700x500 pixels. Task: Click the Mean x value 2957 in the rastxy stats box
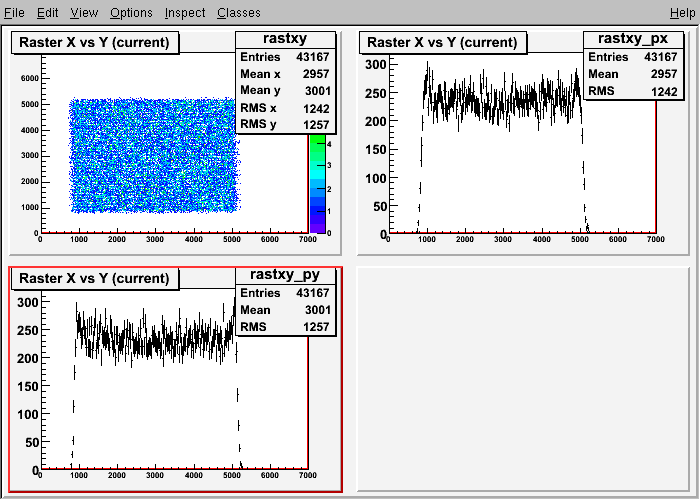(x=316, y=74)
